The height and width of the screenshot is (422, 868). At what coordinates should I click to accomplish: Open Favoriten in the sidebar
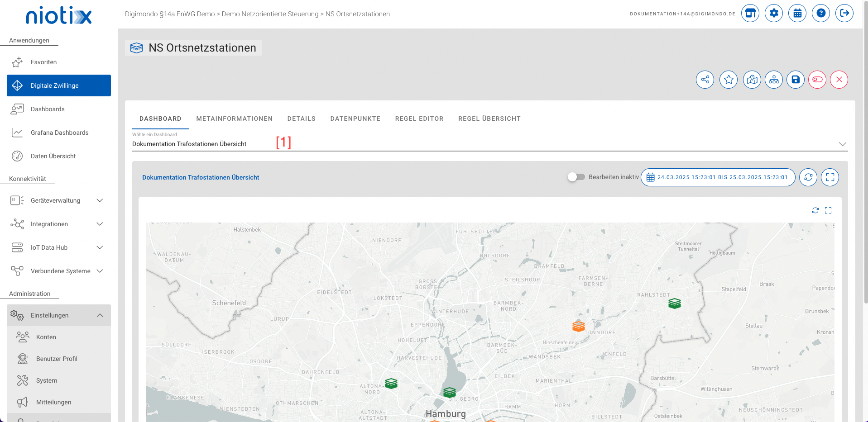59,62
